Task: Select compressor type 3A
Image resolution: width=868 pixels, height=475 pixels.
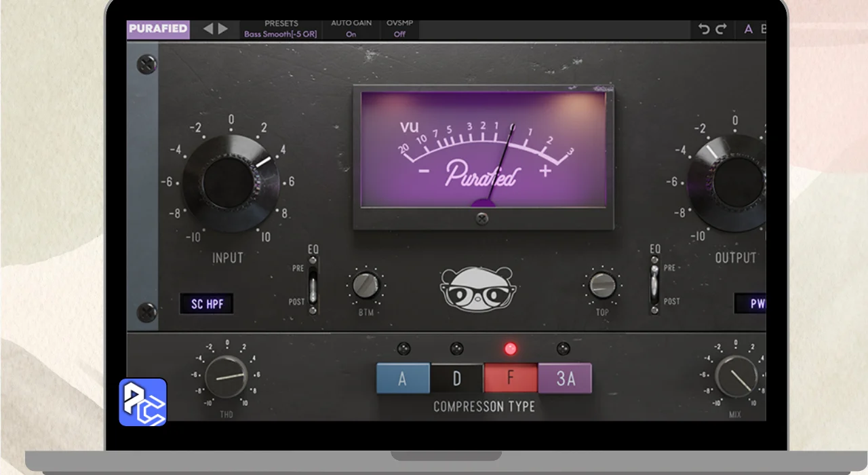Action: pos(565,379)
